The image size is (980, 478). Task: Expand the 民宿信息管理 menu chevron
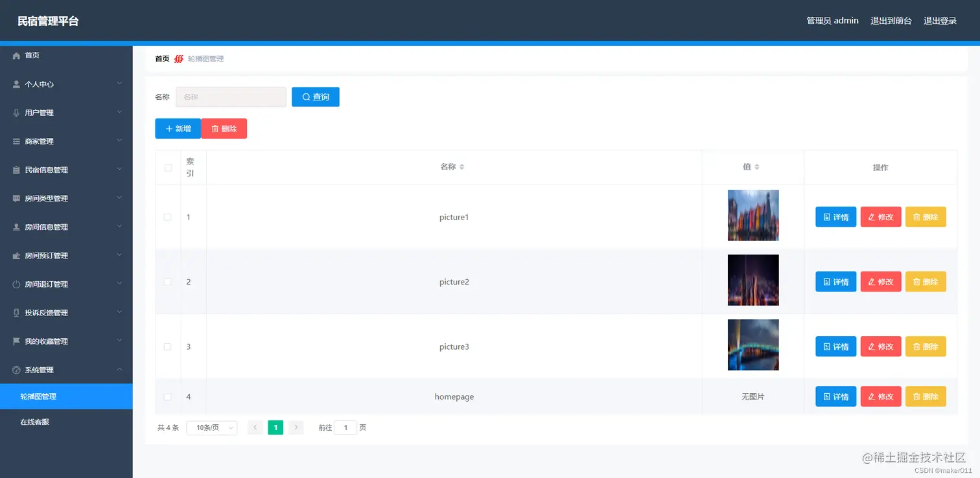pyautogui.click(x=119, y=169)
